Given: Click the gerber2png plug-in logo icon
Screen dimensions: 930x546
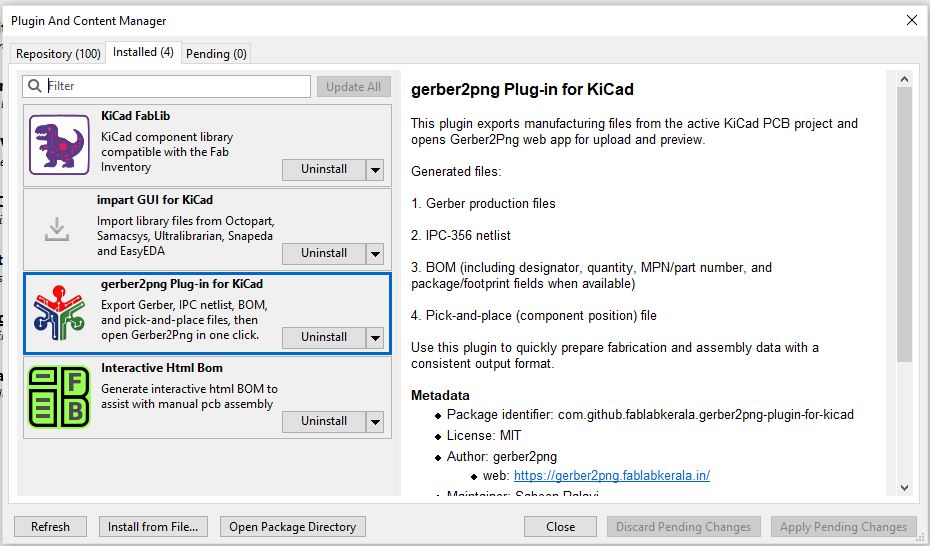Looking at the screenshot, I should [x=59, y=313].
